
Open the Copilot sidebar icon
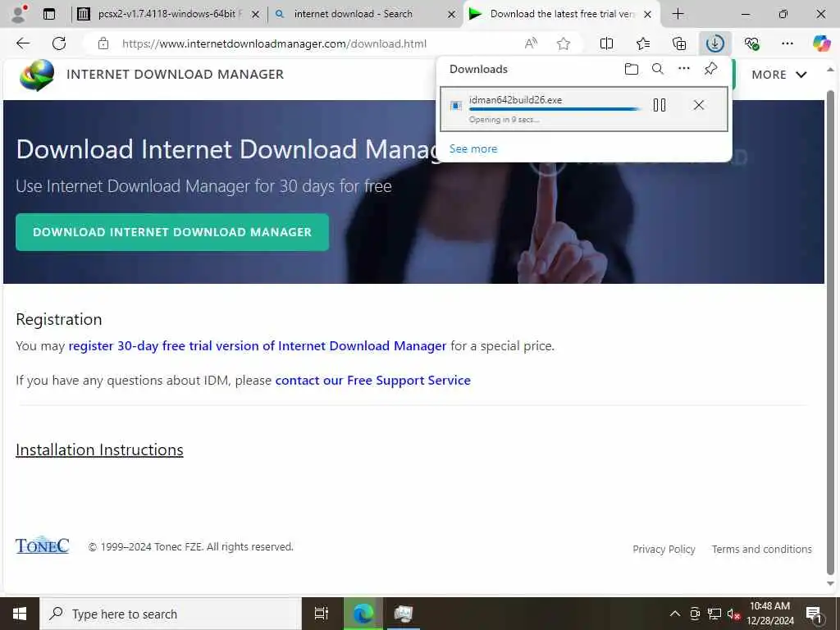(821, 43)
